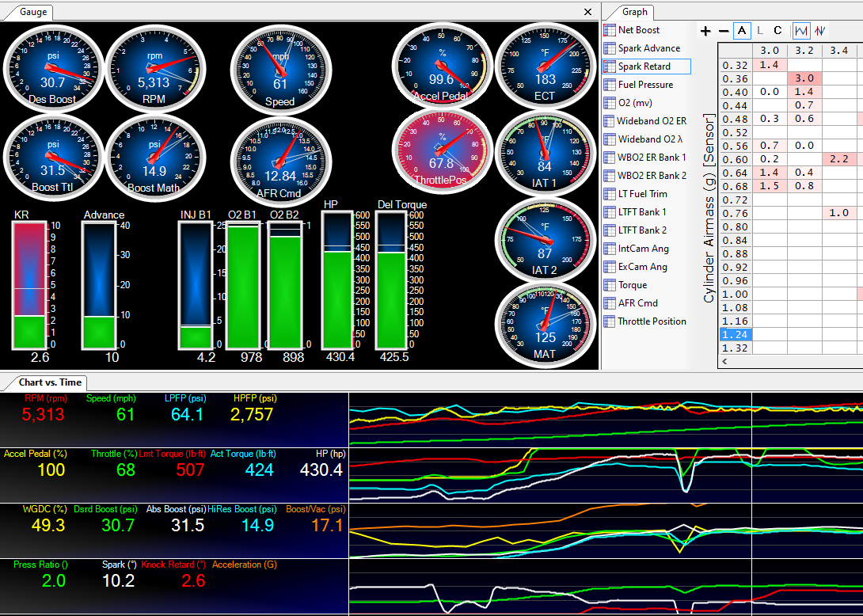This screenshot has width=863, height=616.
Task: Switch to the Gauge tab
Action: tap(32, 12)
